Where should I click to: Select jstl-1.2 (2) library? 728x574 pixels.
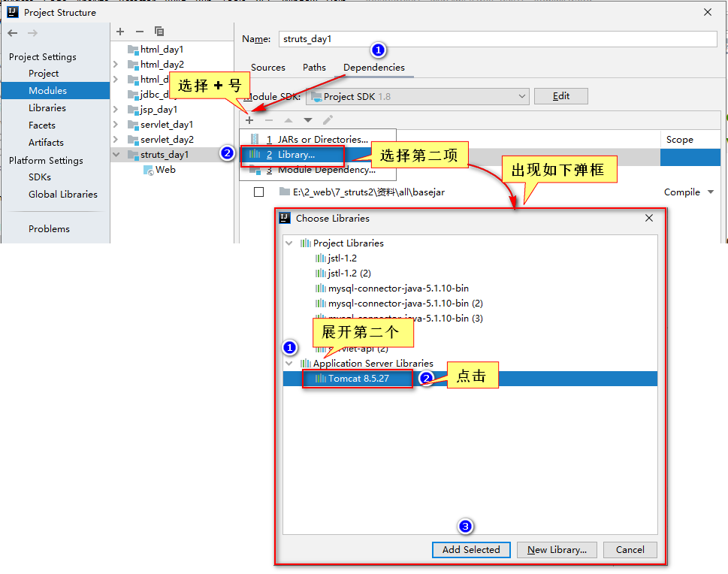coord(349,273)
